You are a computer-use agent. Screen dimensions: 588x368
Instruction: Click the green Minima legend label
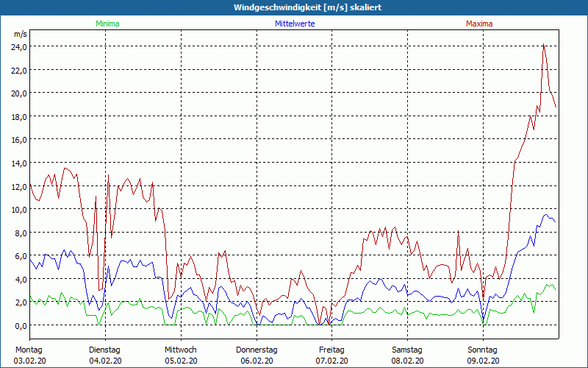coord(107,24)
